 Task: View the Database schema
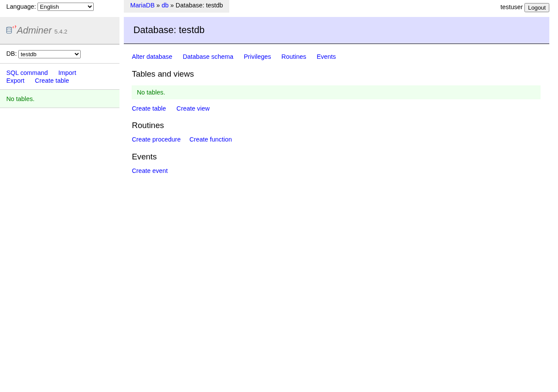point(208,57)
